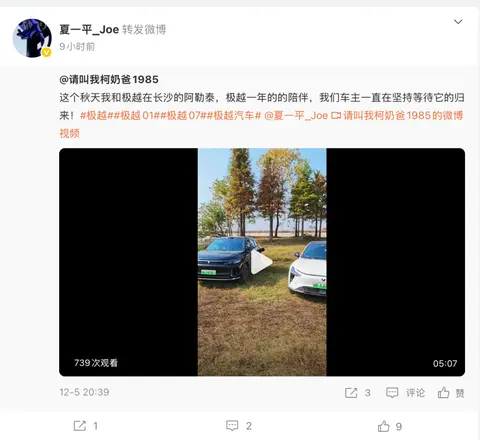This screenshot has height=440, width=480.
Task: Click 夏一平_Joe profile avatar
Action: click(32, 38)
